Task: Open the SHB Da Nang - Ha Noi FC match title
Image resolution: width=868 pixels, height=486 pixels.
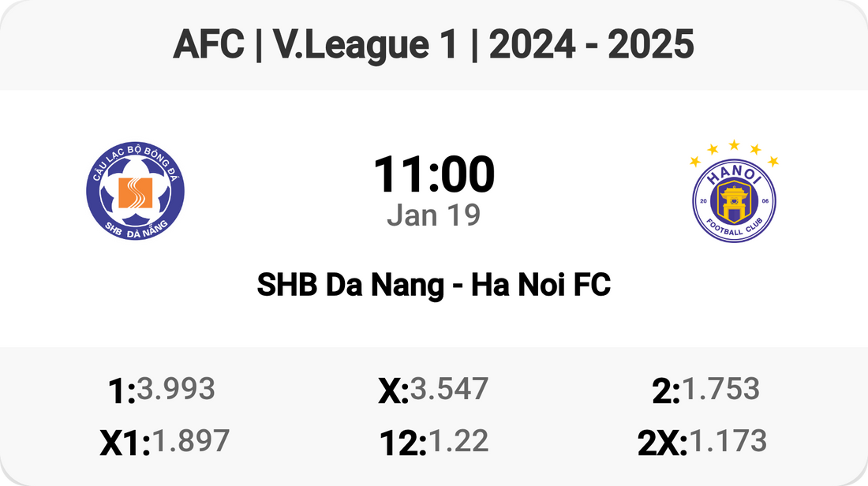Action: 433,285
